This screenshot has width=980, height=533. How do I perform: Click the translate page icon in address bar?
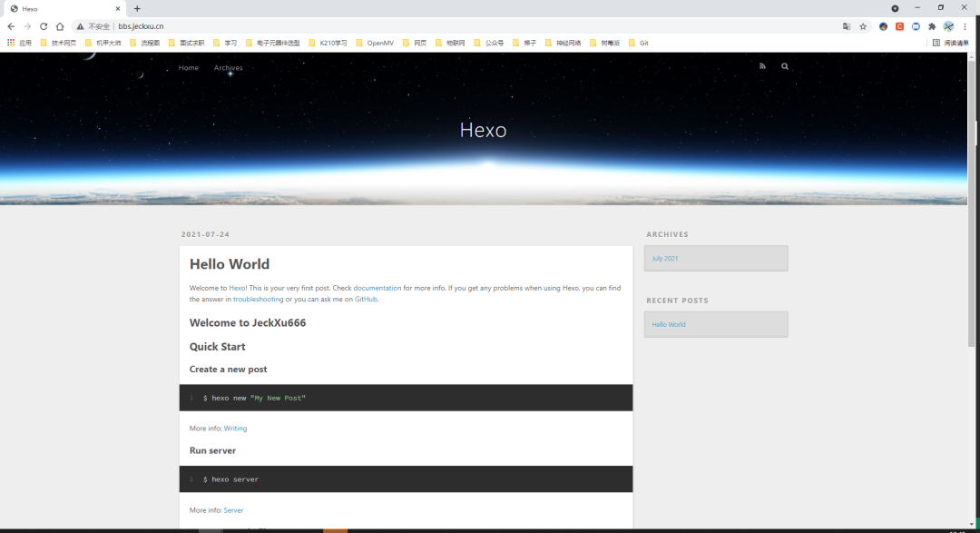point(847,26)
